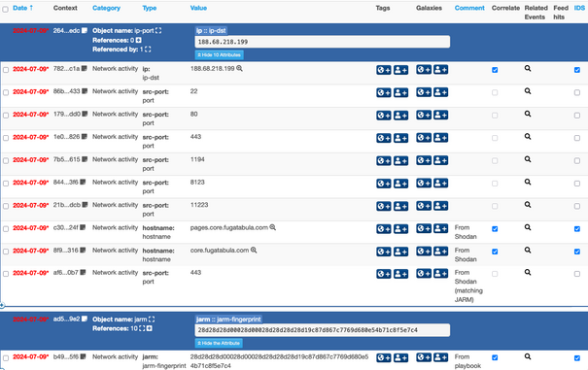Image resolution: width=588 pixels, height=370 pixels.
Task: Click the jarm-fingerprint value field
Action: click(322, 330)
